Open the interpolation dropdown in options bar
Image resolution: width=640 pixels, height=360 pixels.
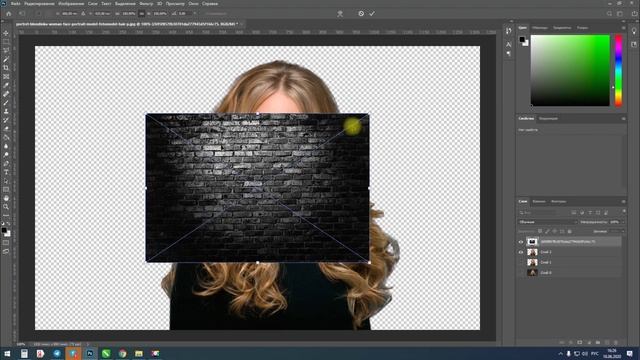pyautogui.click(x=216, y=13)
